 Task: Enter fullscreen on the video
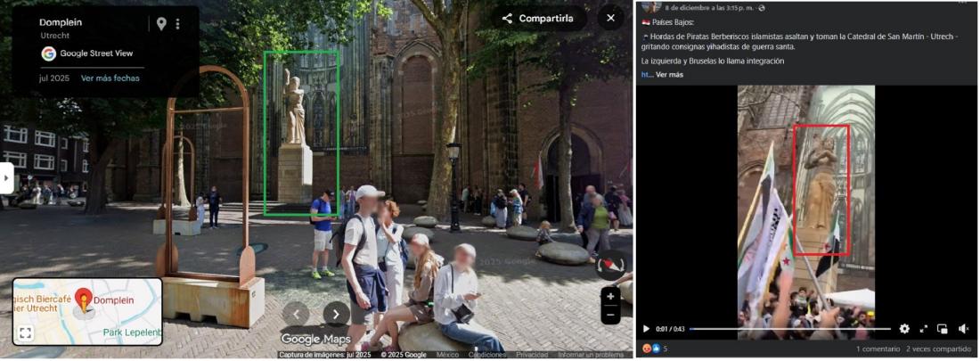(x=924, y=329)
